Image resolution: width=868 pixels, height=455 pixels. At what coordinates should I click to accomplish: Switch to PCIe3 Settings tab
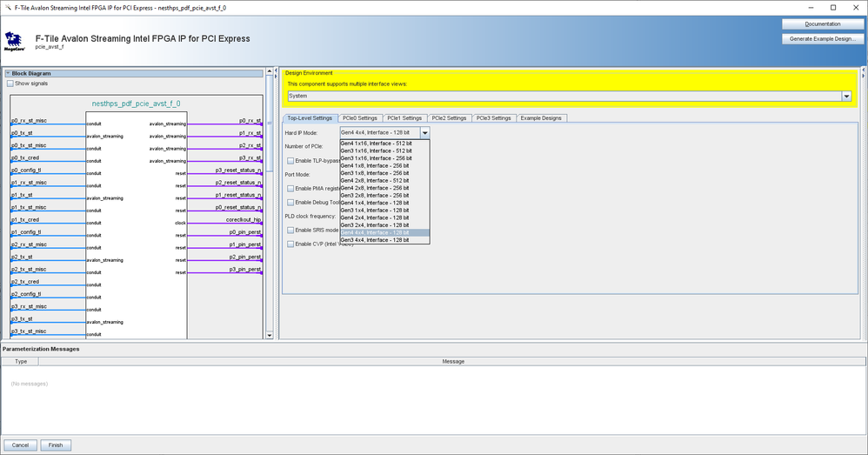coord(494,118)
